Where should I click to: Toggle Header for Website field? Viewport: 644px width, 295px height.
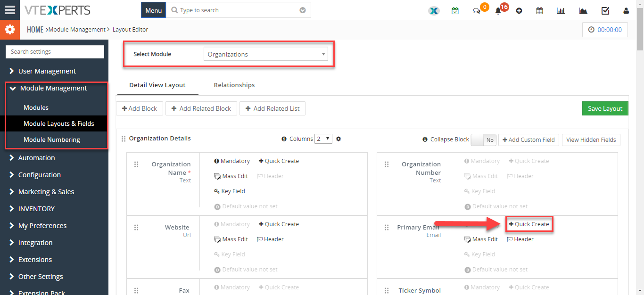point(270,239)
